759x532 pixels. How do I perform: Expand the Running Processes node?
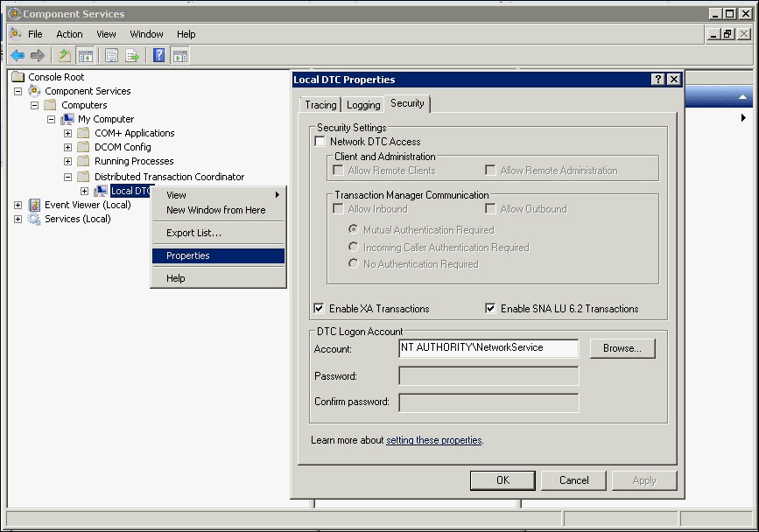click(x=67, y=161)
